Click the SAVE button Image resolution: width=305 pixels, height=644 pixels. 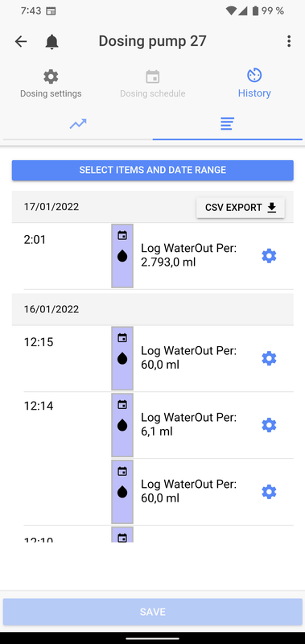(x=153, y=612)
